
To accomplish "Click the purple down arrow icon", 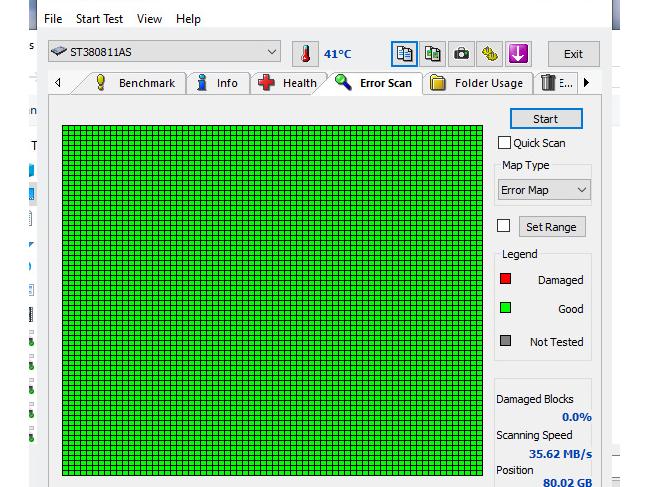I will click(x=518, y=54).
